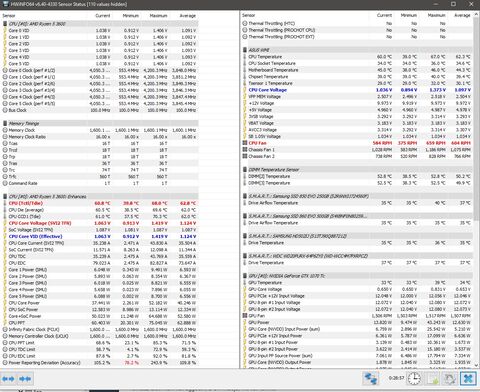480x392 pixels.
Task: Select the Thermal Throttling (PROCHOT CPU) row
Action: tap(357, 30)
